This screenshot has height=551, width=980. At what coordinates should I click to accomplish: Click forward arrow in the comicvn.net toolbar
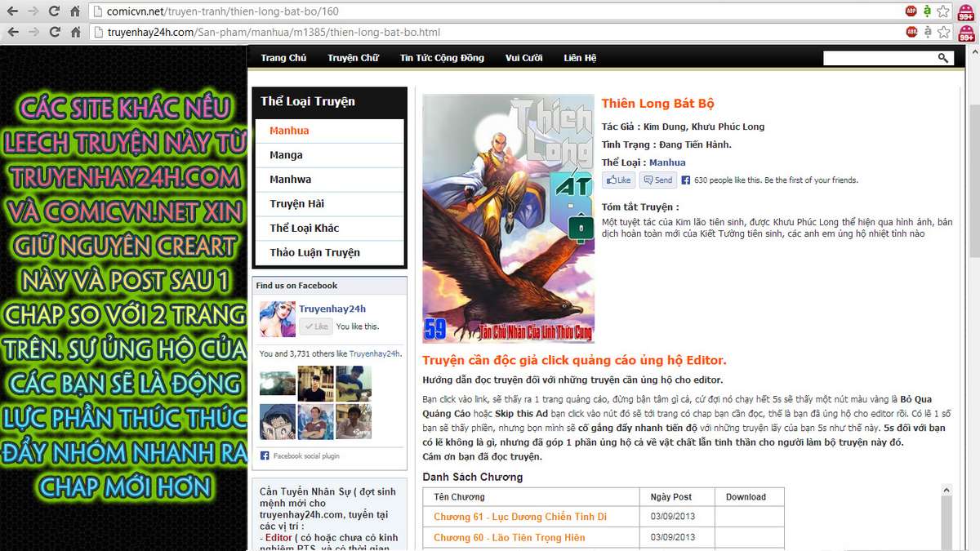click(x=33, y=11)
